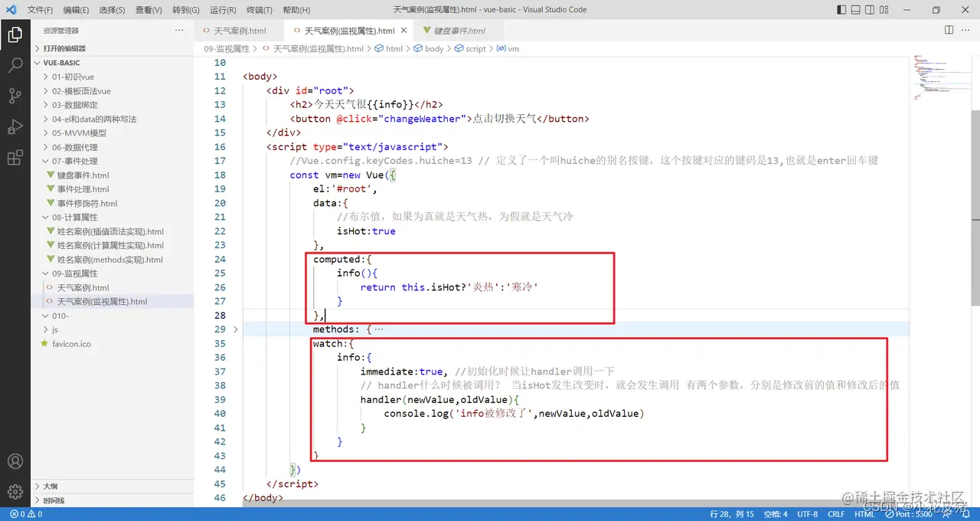This screenshot has width=980, height=521.
Task: Open the Search view in activity bar
Action: click(x=15, y=65)
